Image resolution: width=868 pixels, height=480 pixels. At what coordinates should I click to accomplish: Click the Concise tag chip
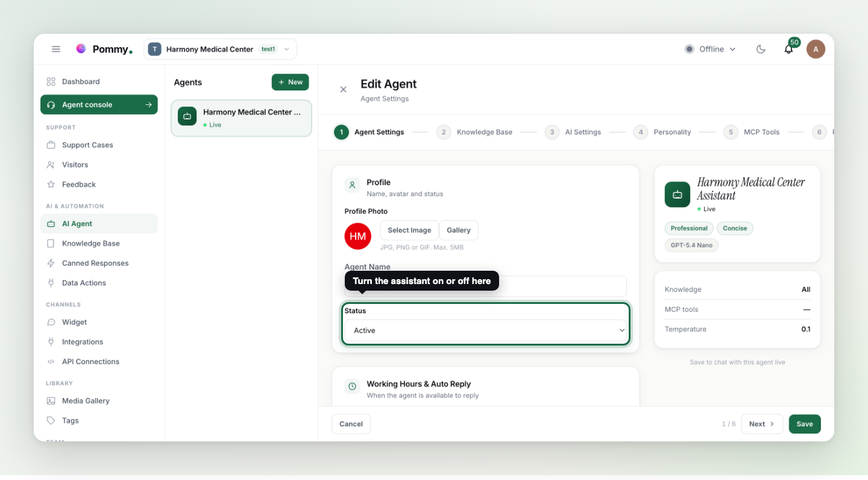735,229
